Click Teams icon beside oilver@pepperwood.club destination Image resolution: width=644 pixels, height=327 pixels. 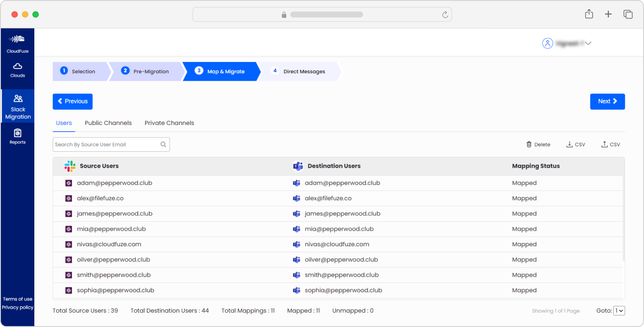click(297, 260)
